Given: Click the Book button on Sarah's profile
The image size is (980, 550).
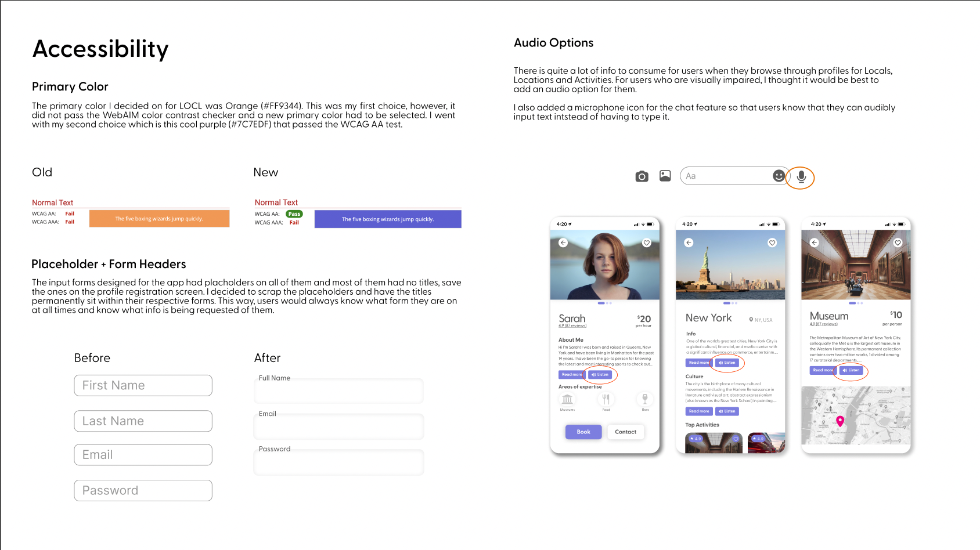Looking at the screenshot, I should [583, 432].
